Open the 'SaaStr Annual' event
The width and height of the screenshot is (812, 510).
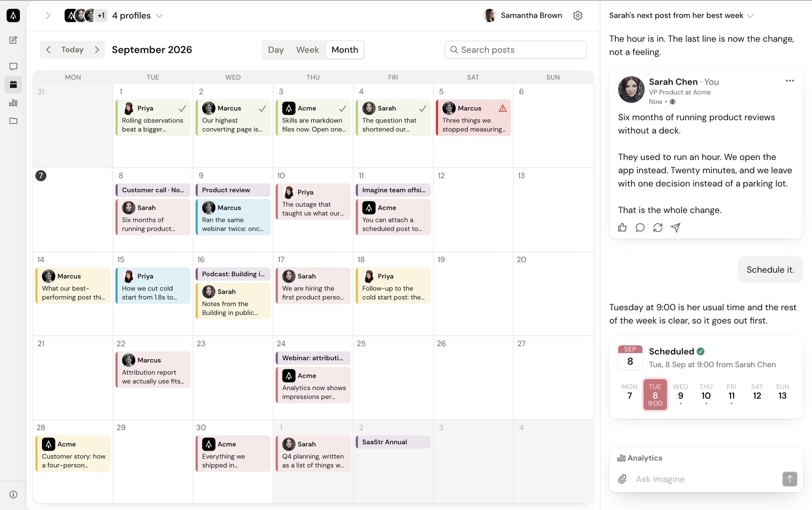(x=393, y=442)
